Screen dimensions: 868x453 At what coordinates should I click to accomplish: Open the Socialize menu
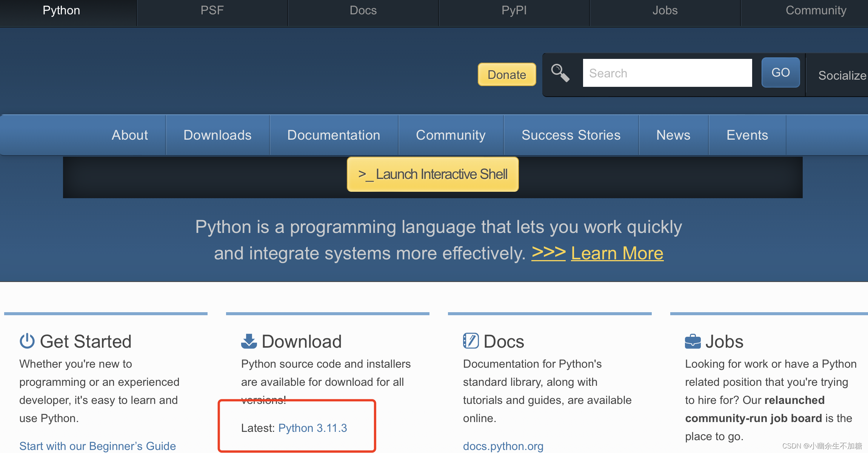(x=842, y=75)
